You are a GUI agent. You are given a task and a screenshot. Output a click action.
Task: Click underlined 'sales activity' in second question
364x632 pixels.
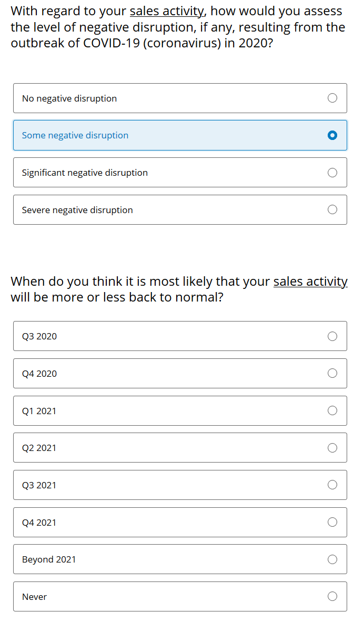click(310, 282)
